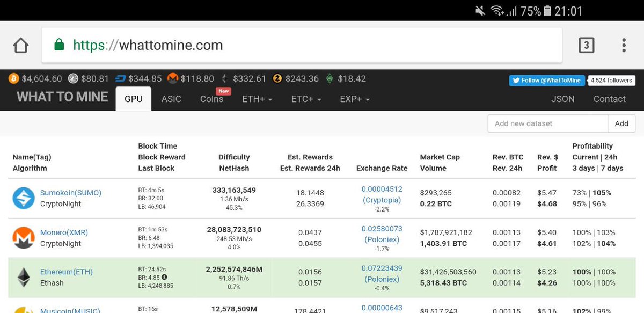644x313 pixels.
Task: Click the Sumokoin logo in the table
Action: (x=24, y=198)
